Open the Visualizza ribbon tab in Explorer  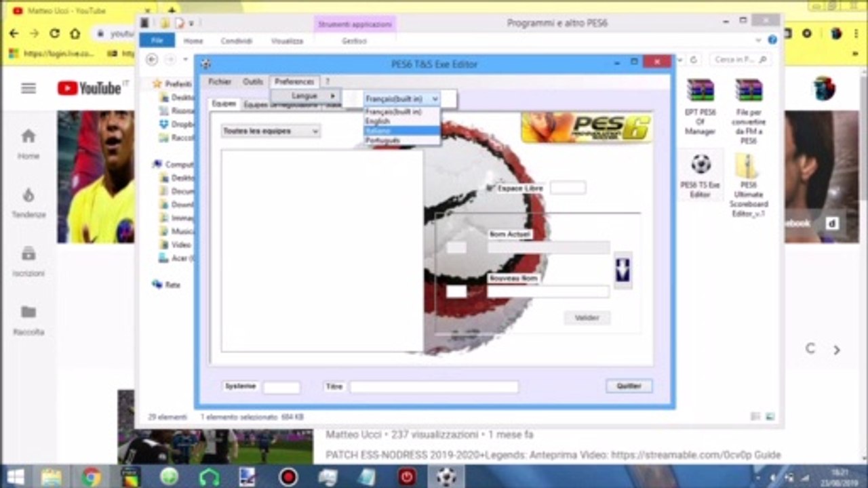pos(287,41)
